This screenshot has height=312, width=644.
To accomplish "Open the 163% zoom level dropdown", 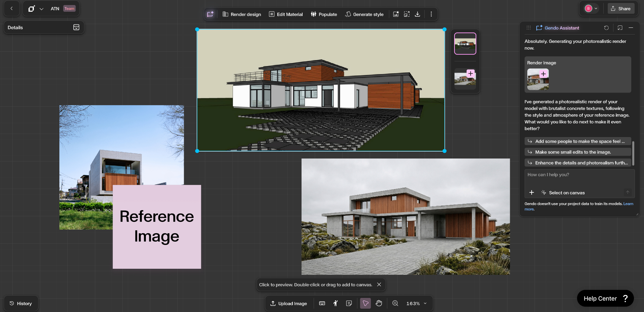I will (x=417, y=303).
